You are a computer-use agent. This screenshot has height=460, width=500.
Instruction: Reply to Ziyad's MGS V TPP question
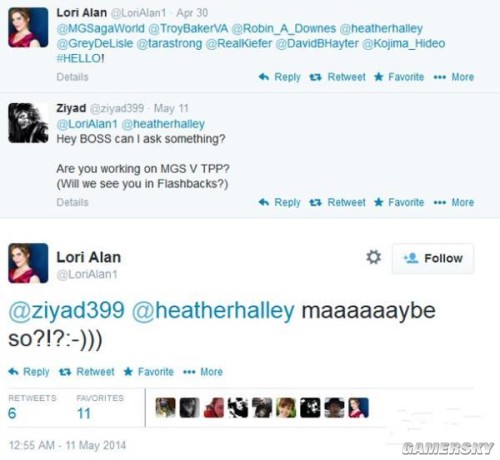[x=280, y=202]
